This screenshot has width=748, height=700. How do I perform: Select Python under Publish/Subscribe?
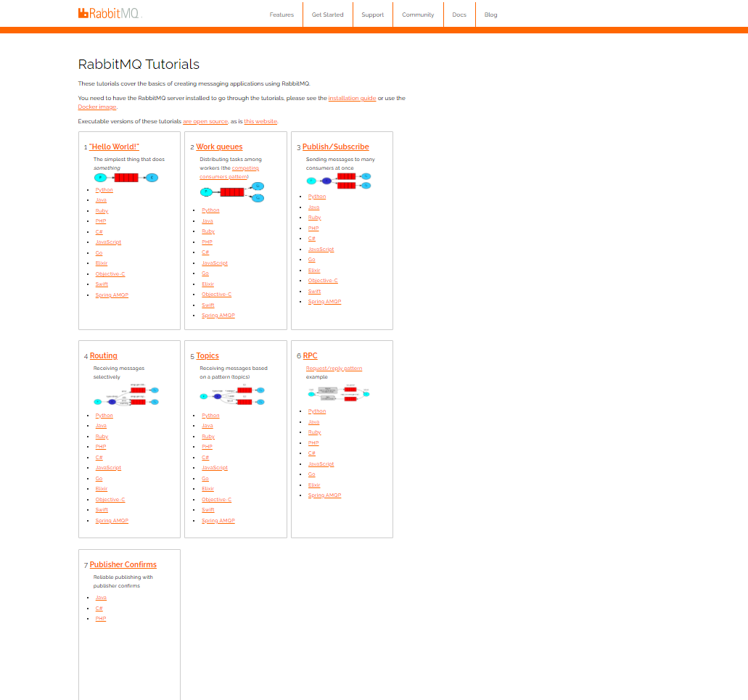[x=317, y=197]
